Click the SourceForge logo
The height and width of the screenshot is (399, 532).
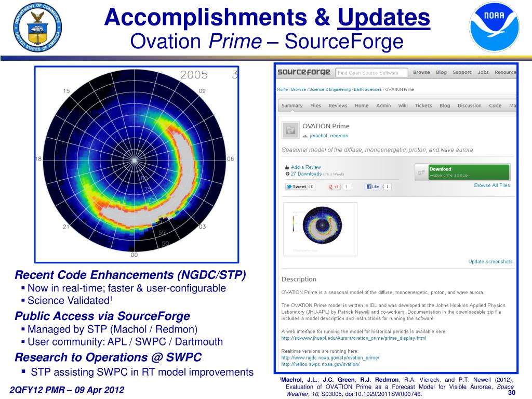303,72
